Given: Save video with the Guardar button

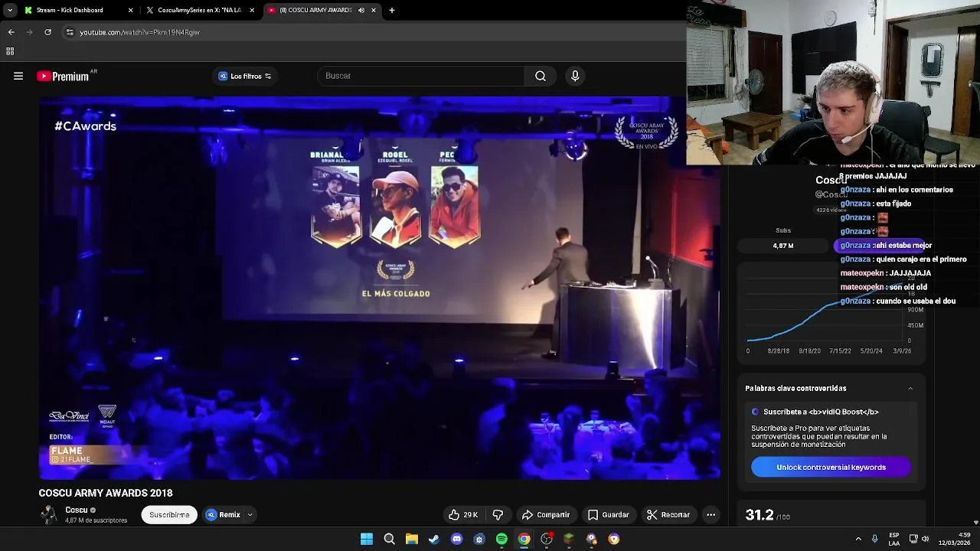Looking at the screenshot, I should (609, 515).
